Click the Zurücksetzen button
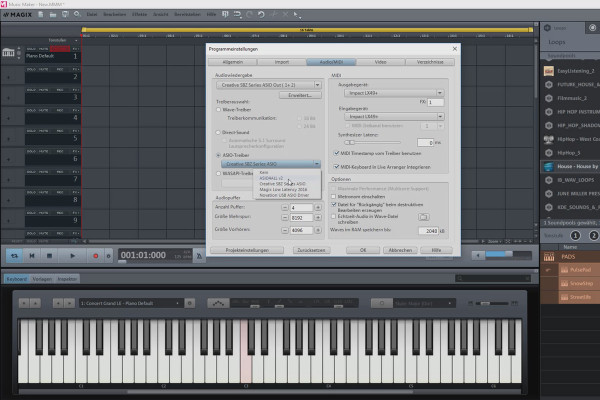 311,250
